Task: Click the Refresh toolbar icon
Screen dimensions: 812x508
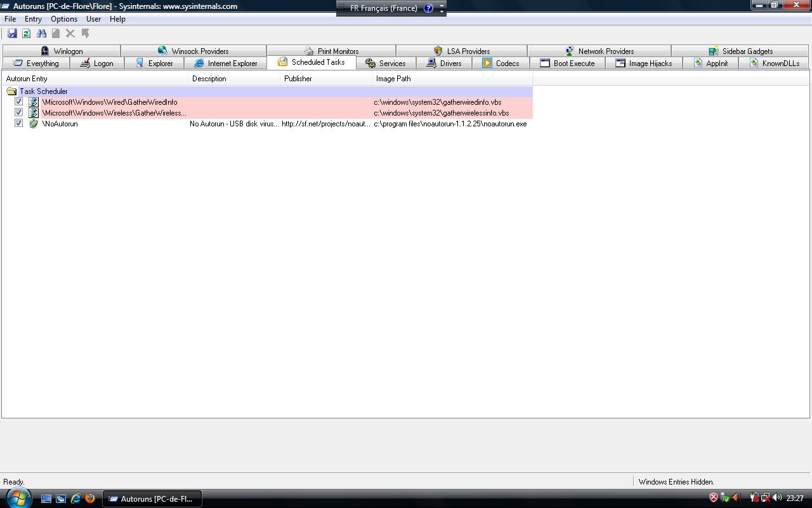Action: 27,34
